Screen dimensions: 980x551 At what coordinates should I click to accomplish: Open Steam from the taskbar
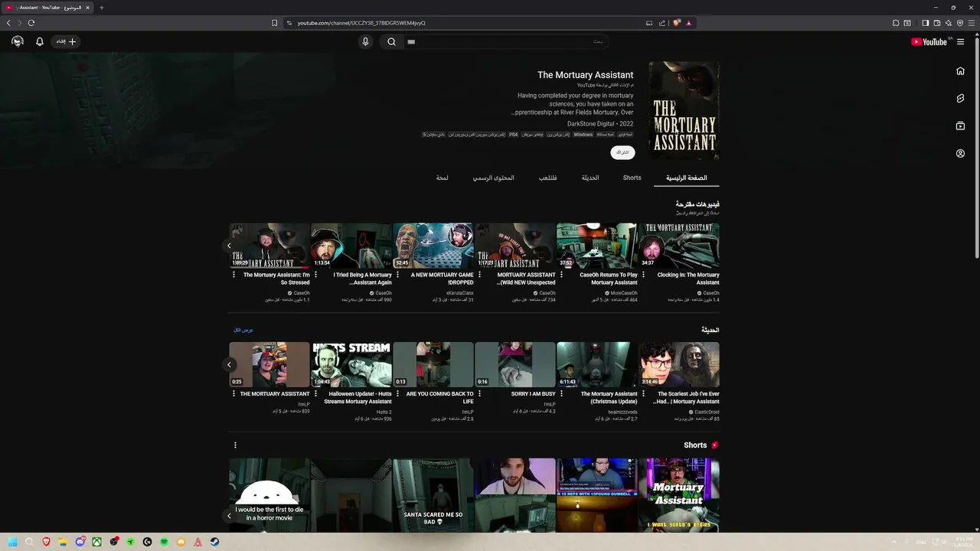(214, 542)
